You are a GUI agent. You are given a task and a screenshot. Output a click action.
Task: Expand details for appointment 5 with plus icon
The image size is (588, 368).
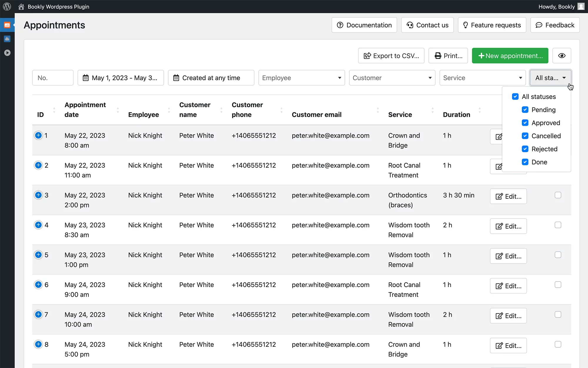point(38,255)
